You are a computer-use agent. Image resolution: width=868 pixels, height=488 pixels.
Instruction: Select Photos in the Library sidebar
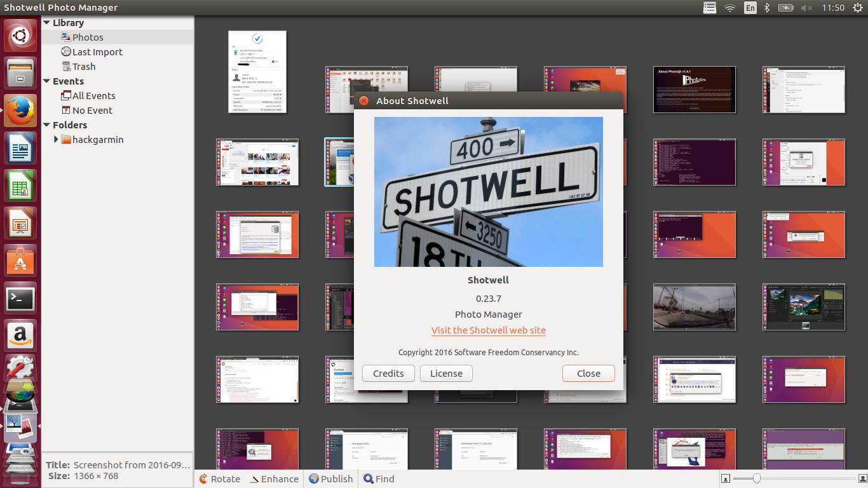click(x=118, y=37)
